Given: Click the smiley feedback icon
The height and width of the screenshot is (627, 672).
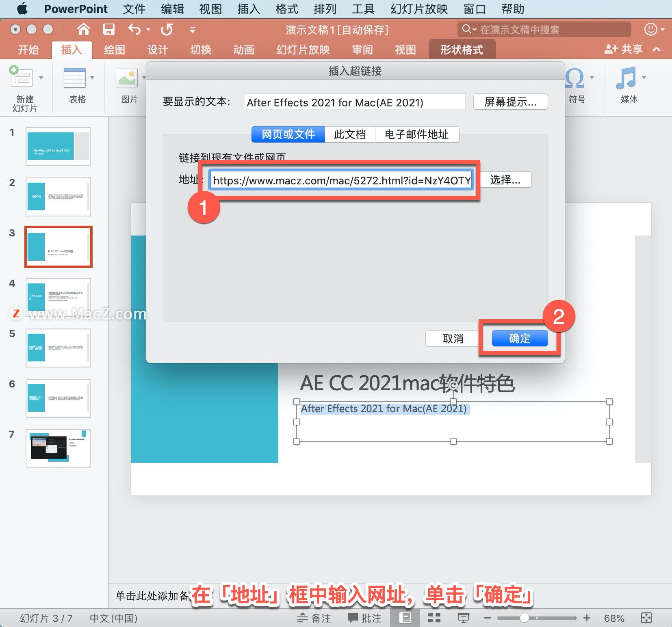Looking at the screenshot, I should [651, 29].
